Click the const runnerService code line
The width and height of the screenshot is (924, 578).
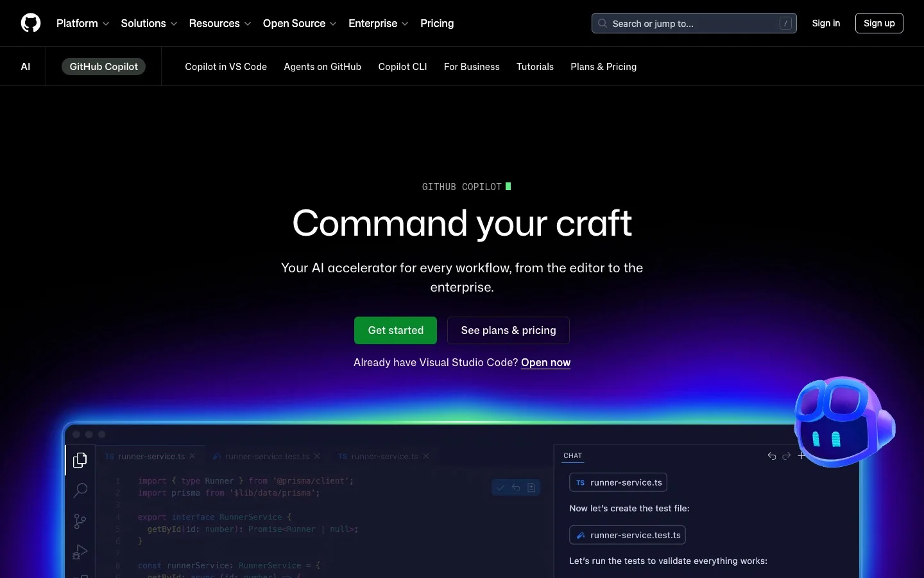coord(229,566)
